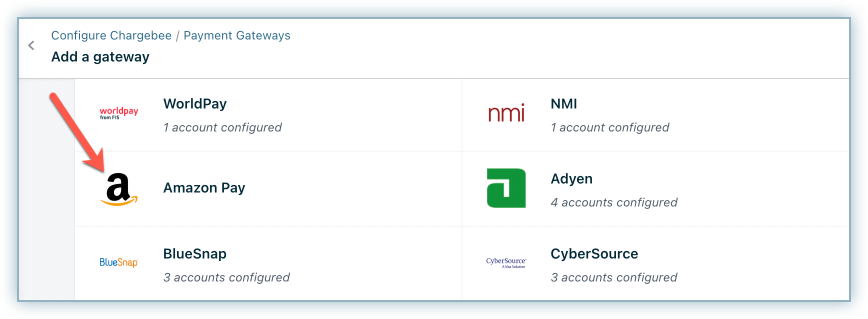868x319 pixels.
Task: Click the WorldPay logo icon
Action: coord(118,113)
